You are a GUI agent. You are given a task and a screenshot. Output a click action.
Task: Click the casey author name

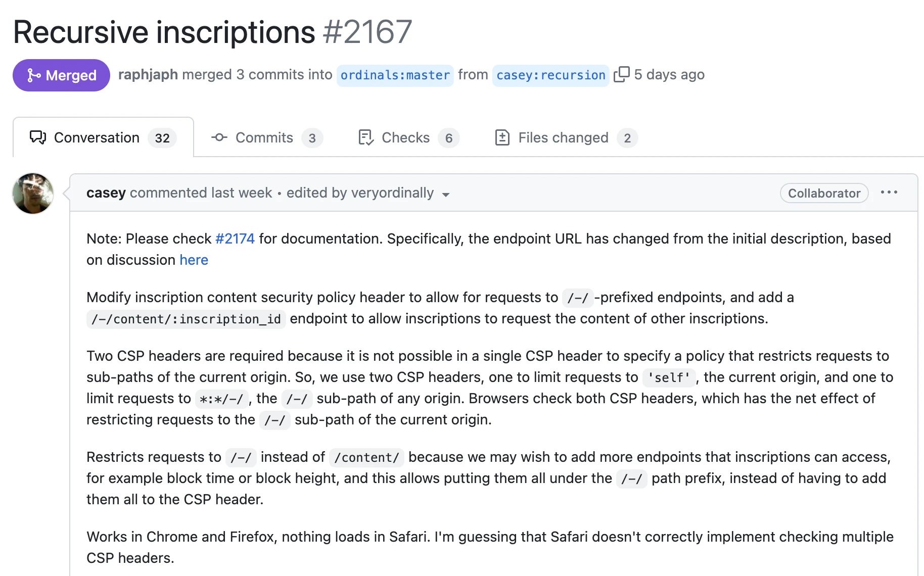106,193
